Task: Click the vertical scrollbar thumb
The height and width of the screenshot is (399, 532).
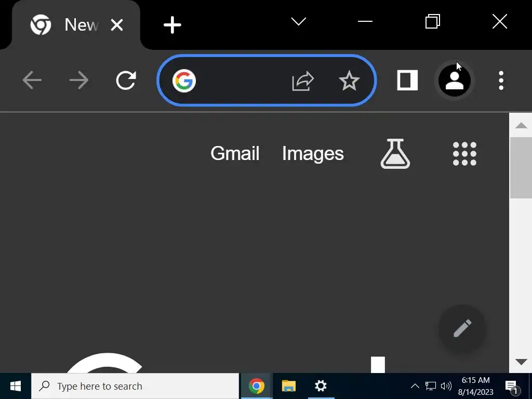Action: (x=521, y=168)
